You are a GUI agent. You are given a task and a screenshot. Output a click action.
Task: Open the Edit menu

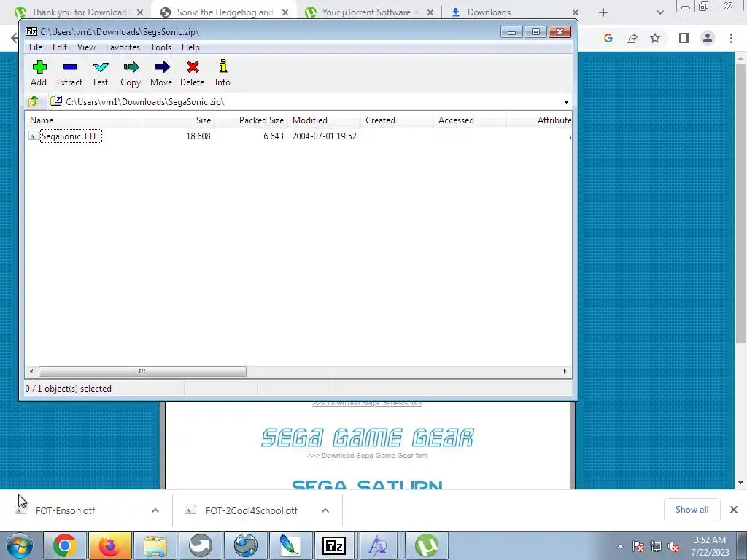[x=60, y=47]
